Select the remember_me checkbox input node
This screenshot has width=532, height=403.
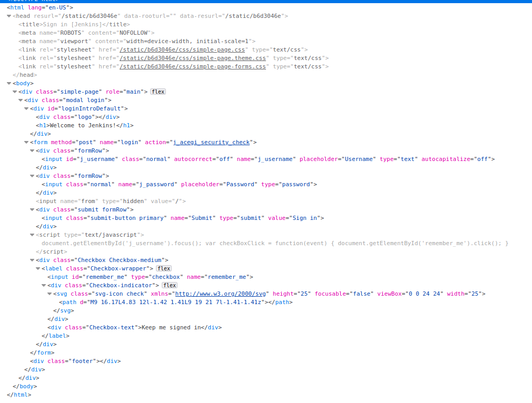click(150, 277)
